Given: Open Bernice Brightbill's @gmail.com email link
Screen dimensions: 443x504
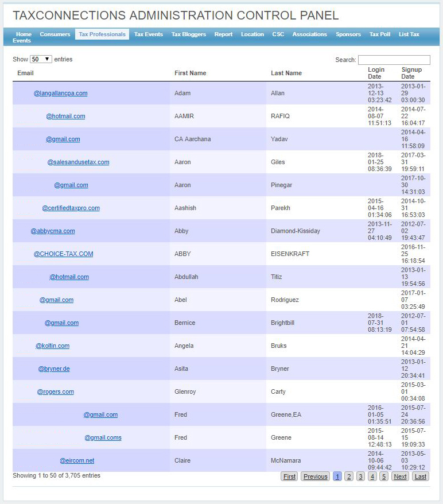Looking at the screenshot, I should 61,323.
